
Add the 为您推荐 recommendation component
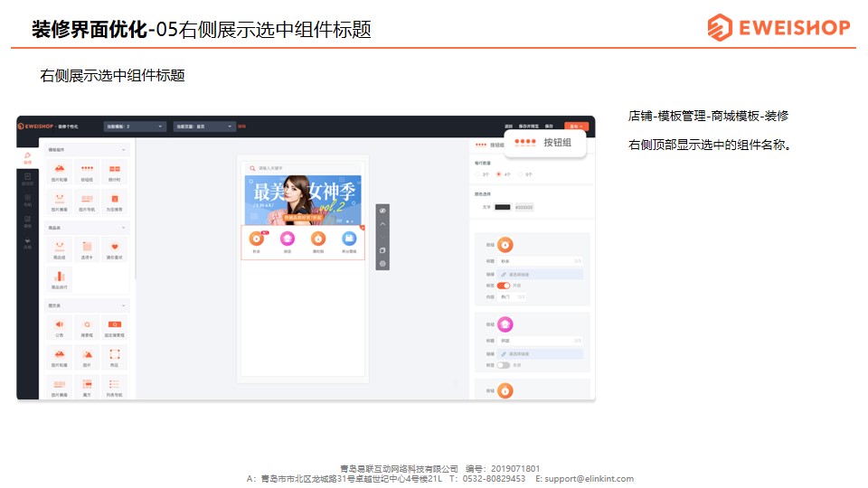point(115,201)
